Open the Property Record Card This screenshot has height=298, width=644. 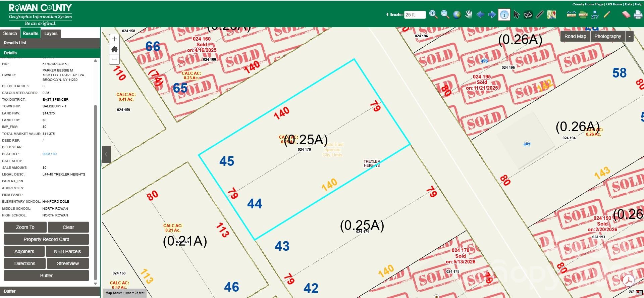pyautogui.click(x=46, y=239)
